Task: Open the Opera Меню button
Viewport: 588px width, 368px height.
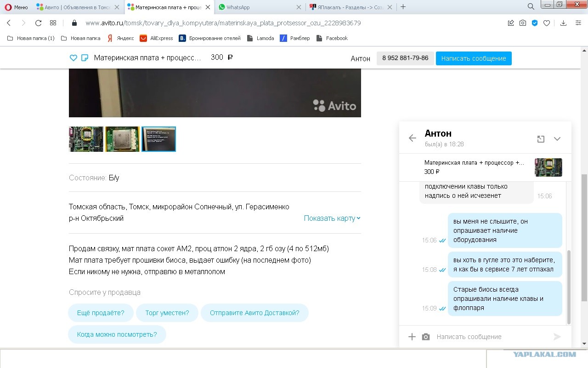Action: (17, 7)
